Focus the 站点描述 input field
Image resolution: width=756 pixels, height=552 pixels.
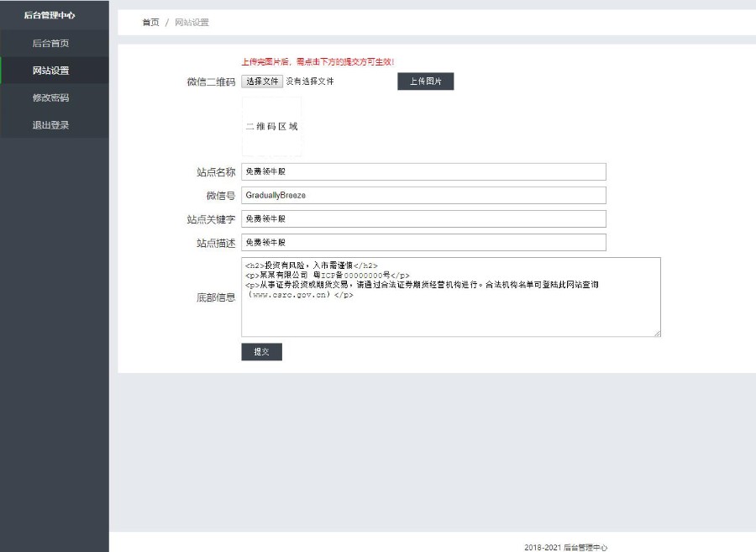(x=423, y=243)
